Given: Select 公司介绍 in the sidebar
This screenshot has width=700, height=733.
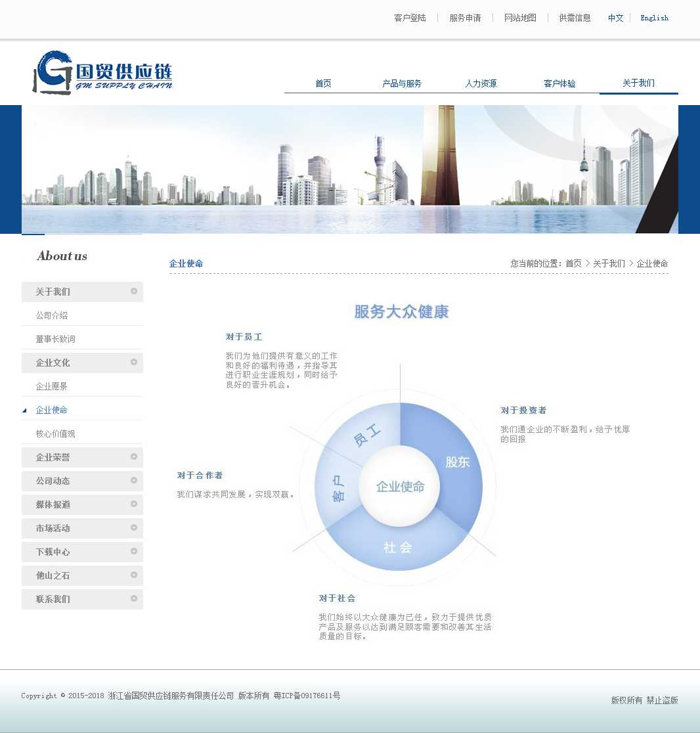Looking at the screenshot, I should pyautogui.click(x=52, y=315).
